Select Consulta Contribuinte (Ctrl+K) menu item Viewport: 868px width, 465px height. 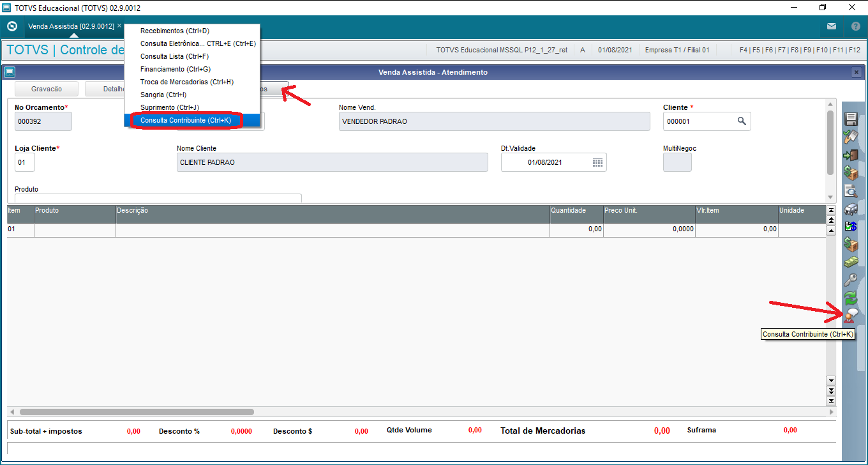[x=192, y=120]
